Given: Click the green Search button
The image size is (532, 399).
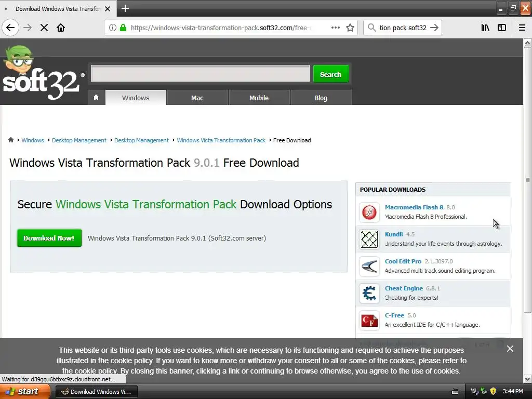Looking at the screenshot, I should point(331,74).
